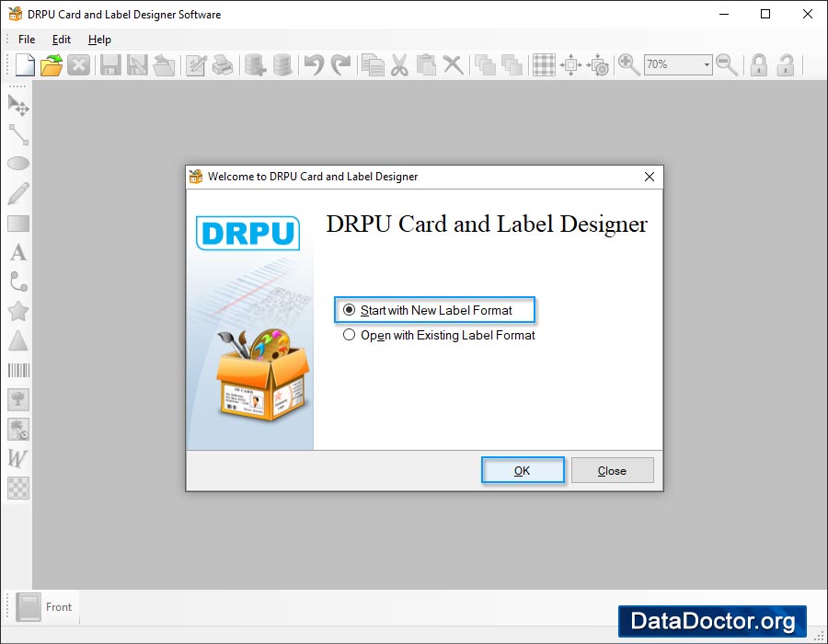Viewport: 828px width, 644px height.
Task: Redo the last undone action
Action: tap(340, 65)
